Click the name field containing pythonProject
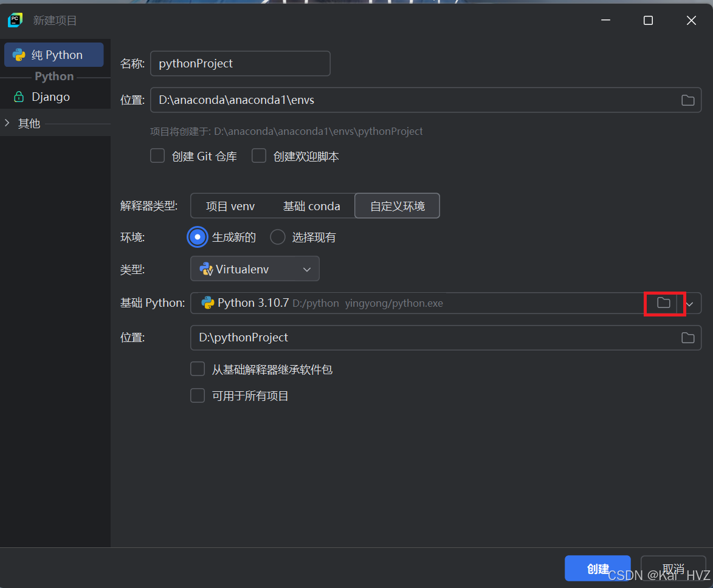The width and height of the screenshot is (713, 588). pos(240,64)
